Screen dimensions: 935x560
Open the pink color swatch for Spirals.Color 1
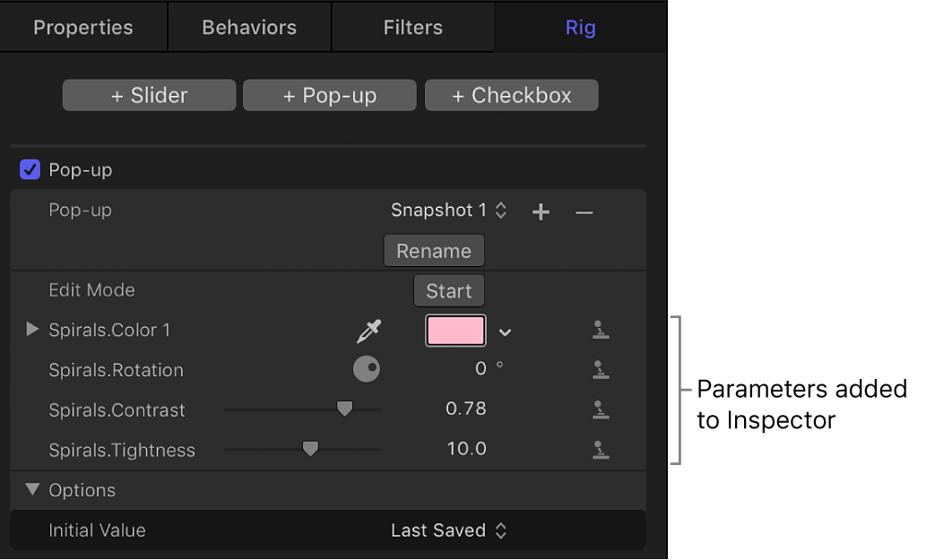pos(455,331)
